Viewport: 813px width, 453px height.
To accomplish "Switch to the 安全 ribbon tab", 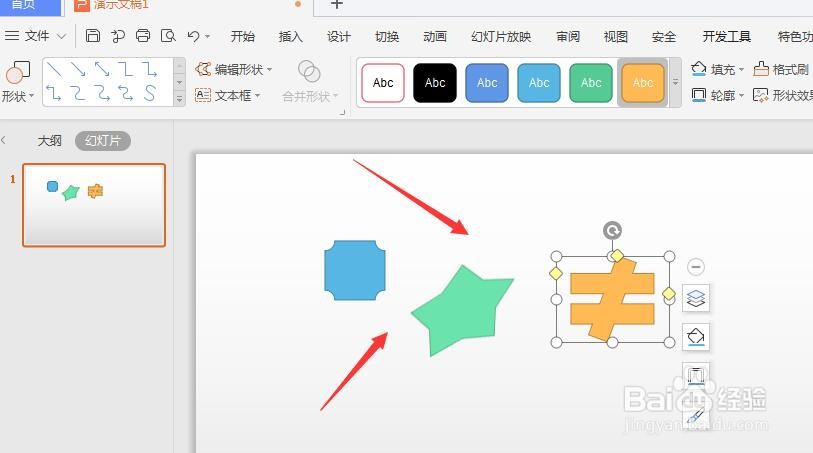I will (664, 36).
